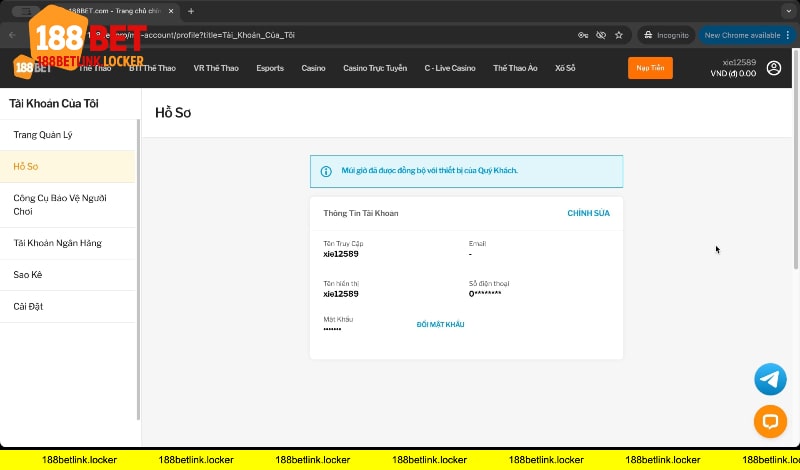
Task: Click the user profile avatar icon
Action: click(773, 68)
